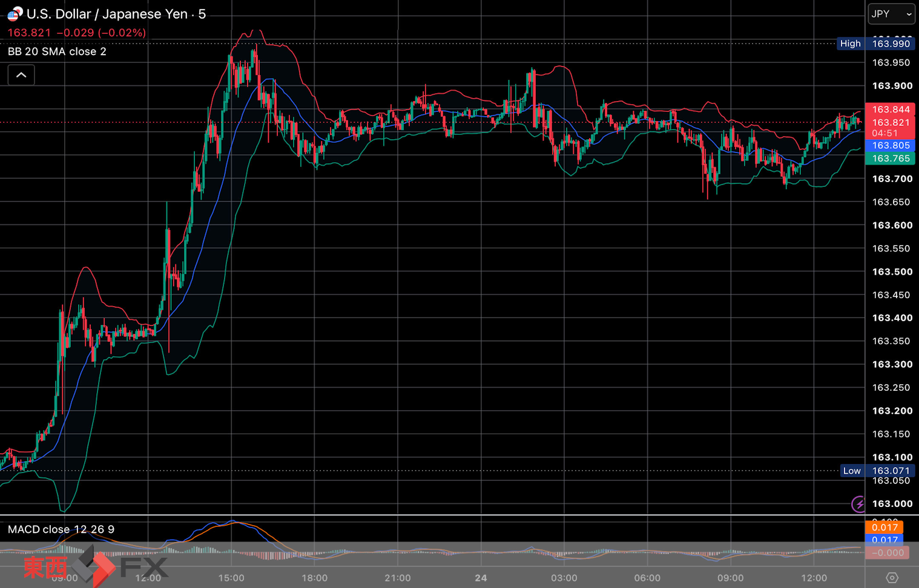The image size is (919, 588).
Task: Click the purple lightning bolt events icon
Action: tap(859, 504)
